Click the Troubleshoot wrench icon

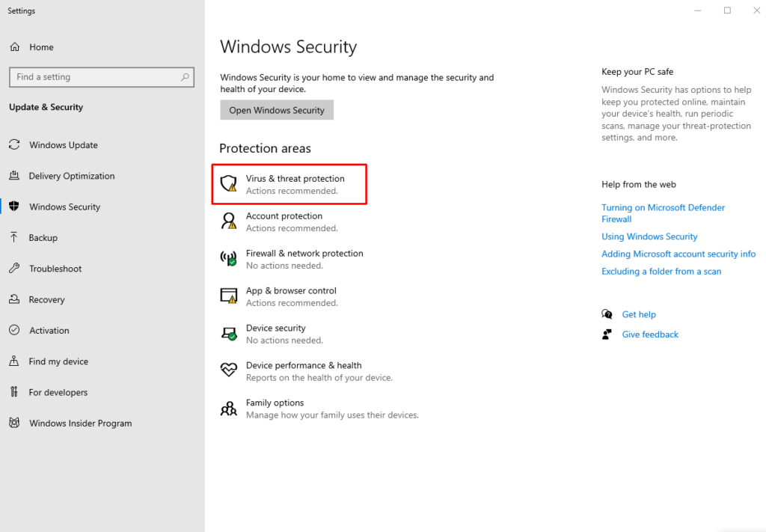tap(15, 268)
